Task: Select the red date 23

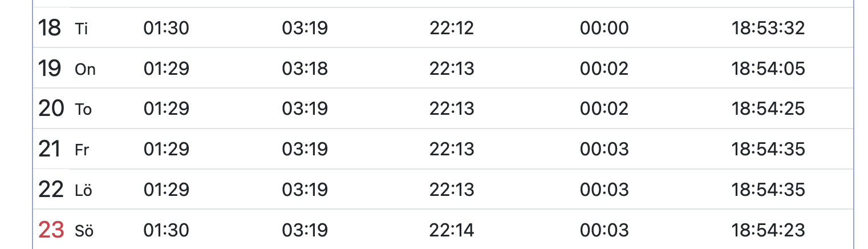Action: pos(51,230)
